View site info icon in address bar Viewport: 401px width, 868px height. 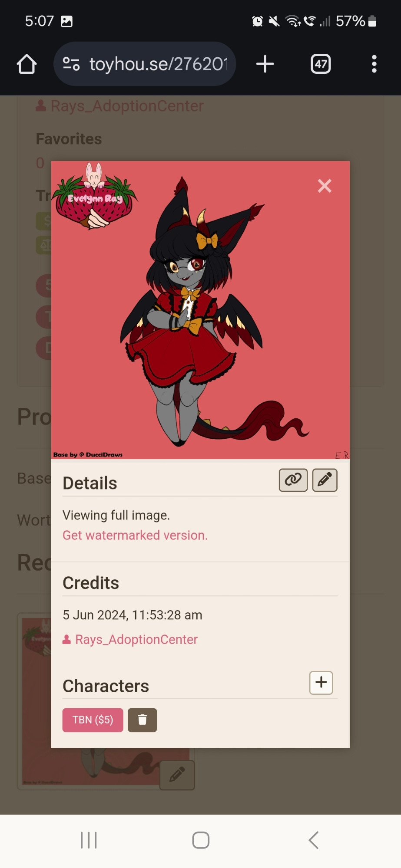click(x=71, y=64)
